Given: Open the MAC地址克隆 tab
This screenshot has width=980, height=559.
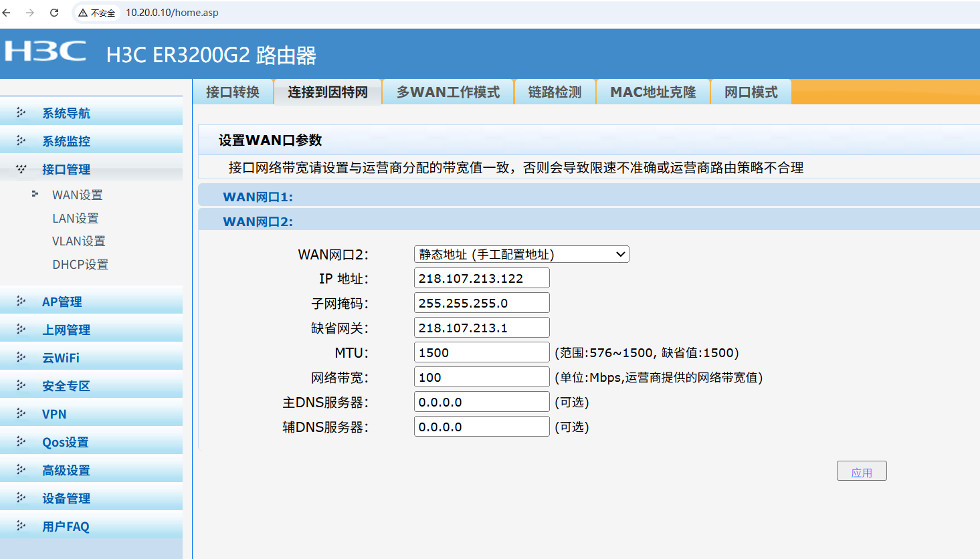Looking at the screenshot, I should click(653, 92).
